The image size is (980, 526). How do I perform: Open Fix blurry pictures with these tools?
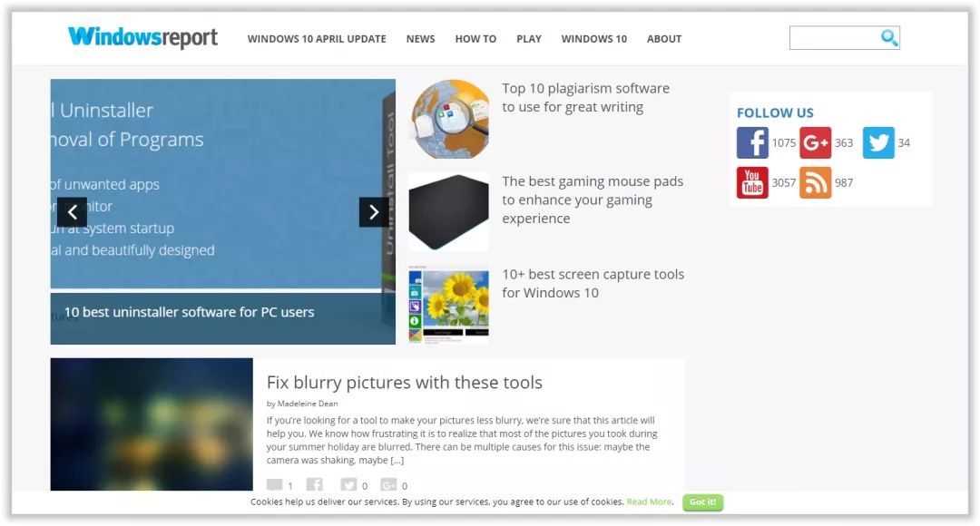pyautogui.click(x=405, y=383)
